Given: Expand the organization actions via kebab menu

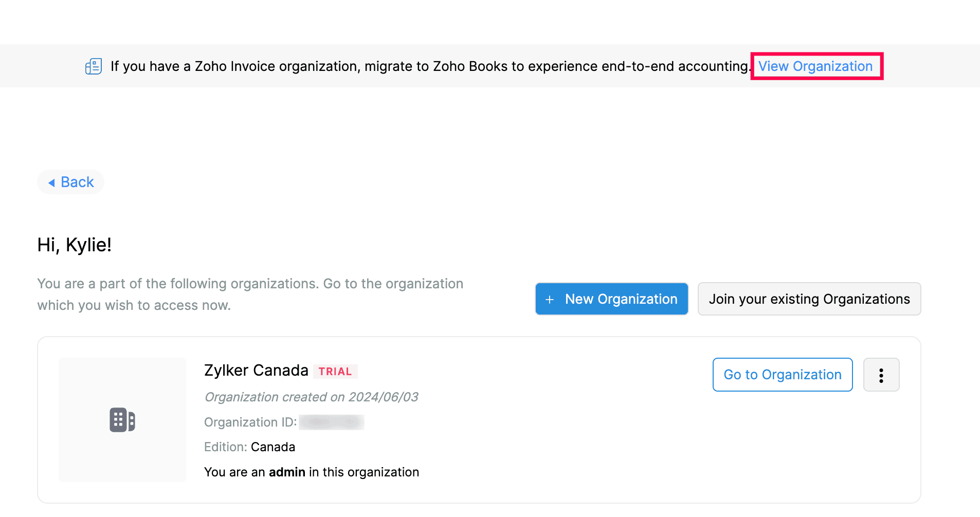Looking at the screenshot, I should click(881, 375).
